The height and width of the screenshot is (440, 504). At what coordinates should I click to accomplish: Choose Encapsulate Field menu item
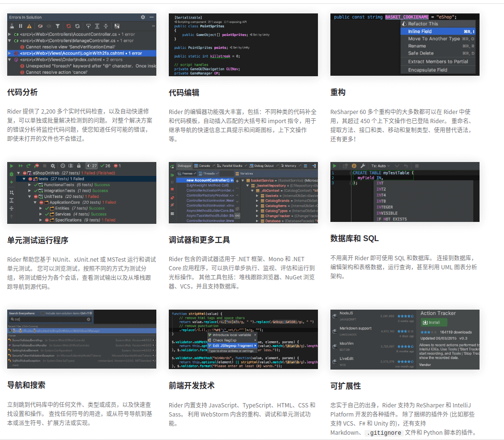point(438,70)
